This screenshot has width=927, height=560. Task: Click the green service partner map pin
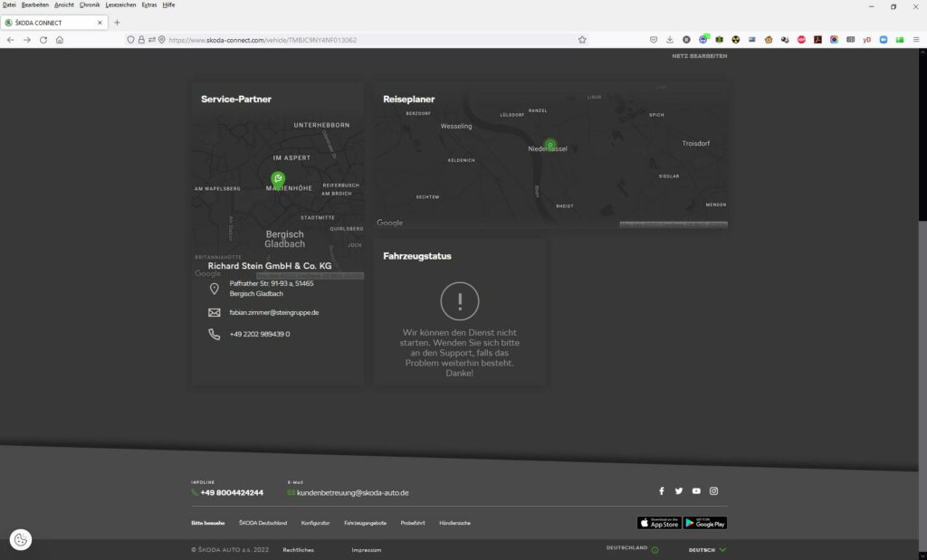click(278, 179)
